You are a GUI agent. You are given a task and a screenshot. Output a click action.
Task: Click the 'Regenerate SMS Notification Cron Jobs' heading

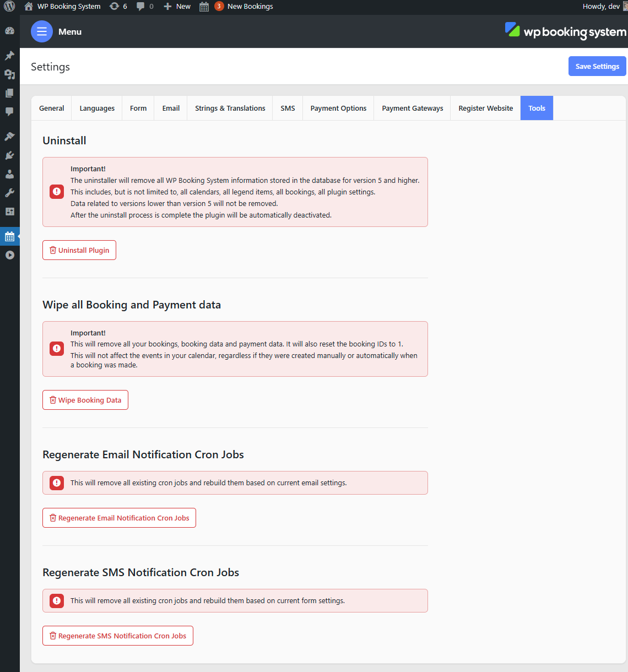tap(141, 572)
